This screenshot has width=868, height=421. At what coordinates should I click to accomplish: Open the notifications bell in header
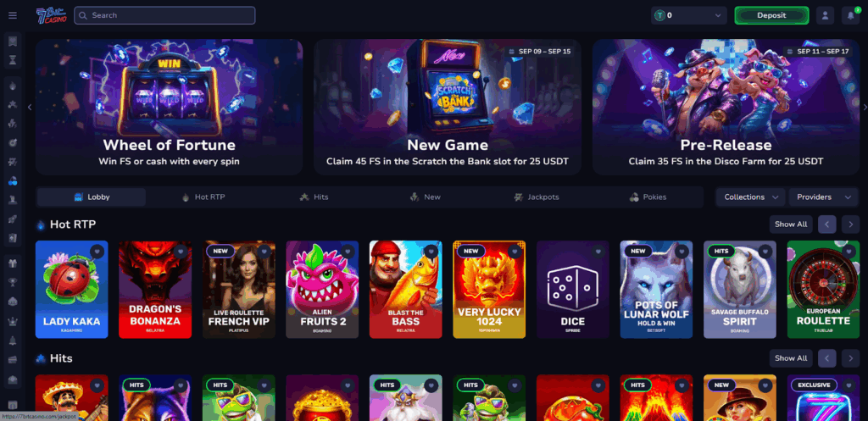[x=851, y=15]
